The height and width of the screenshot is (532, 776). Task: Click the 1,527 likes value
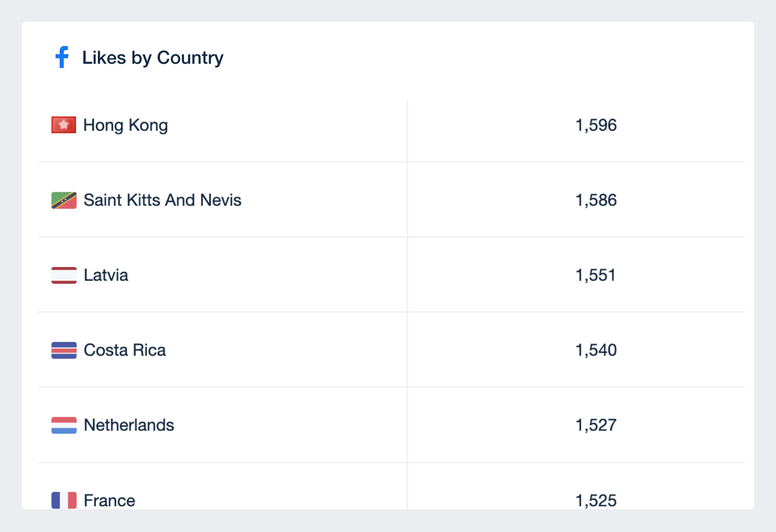[596, 425]
